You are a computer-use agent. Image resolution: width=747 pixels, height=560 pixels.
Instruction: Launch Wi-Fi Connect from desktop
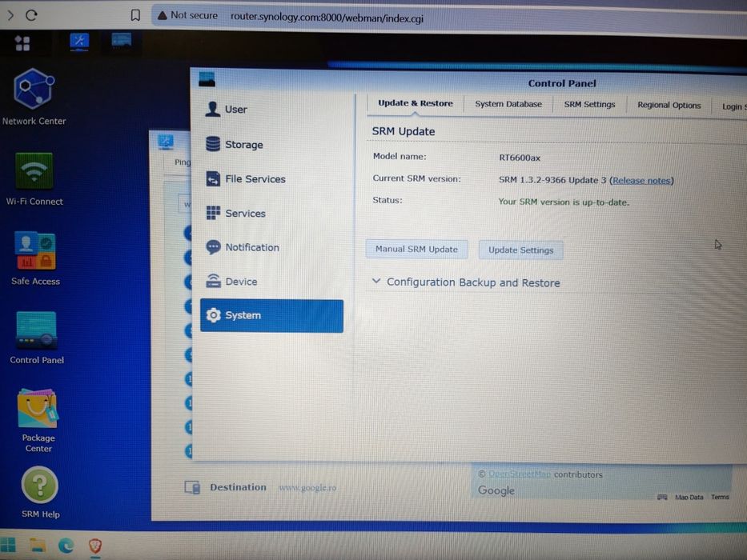[34, 179]
